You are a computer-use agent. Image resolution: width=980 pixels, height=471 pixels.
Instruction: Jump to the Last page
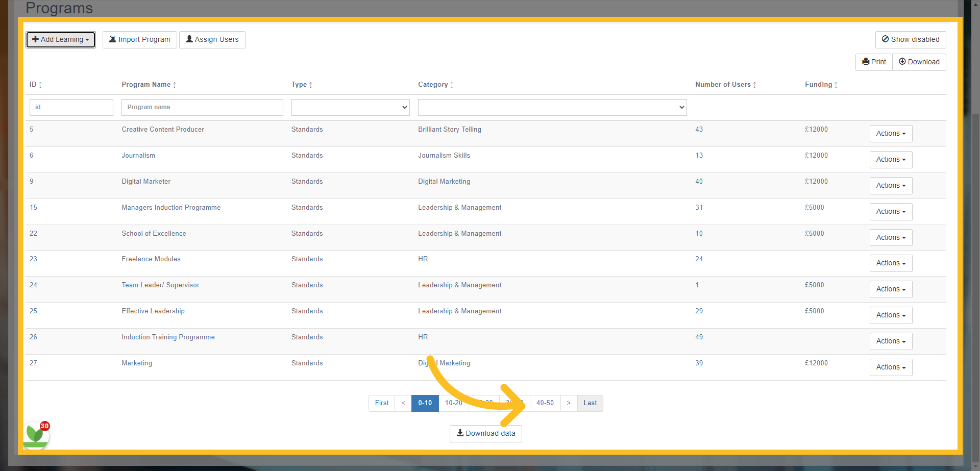pos(590,403)
